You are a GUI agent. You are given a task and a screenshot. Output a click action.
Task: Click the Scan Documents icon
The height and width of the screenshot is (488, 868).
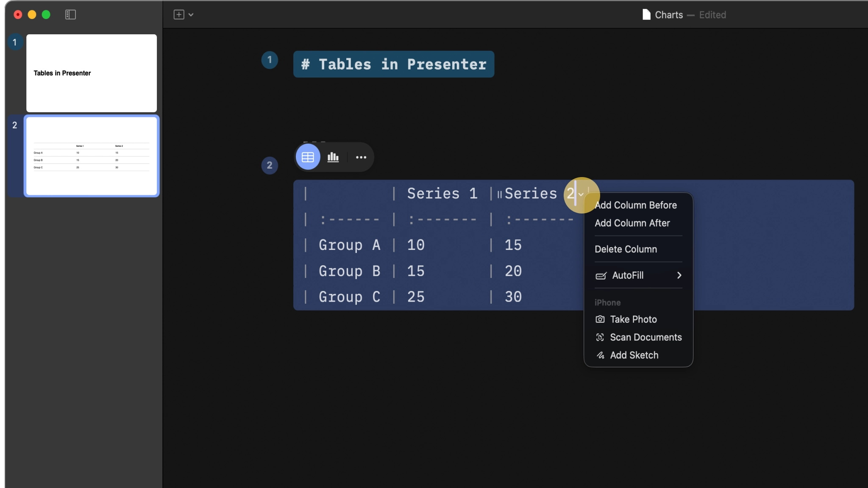pos(601,337)
